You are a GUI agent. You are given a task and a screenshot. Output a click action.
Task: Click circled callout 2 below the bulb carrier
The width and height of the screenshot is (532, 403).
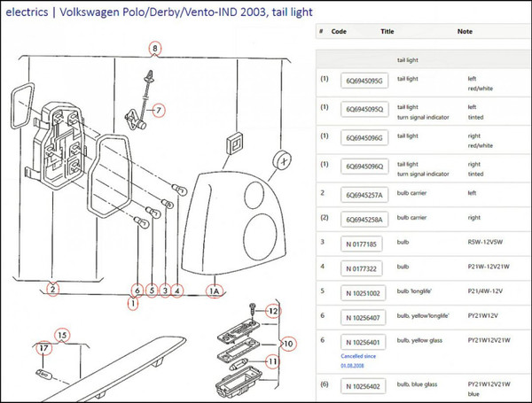click(53, 289)
